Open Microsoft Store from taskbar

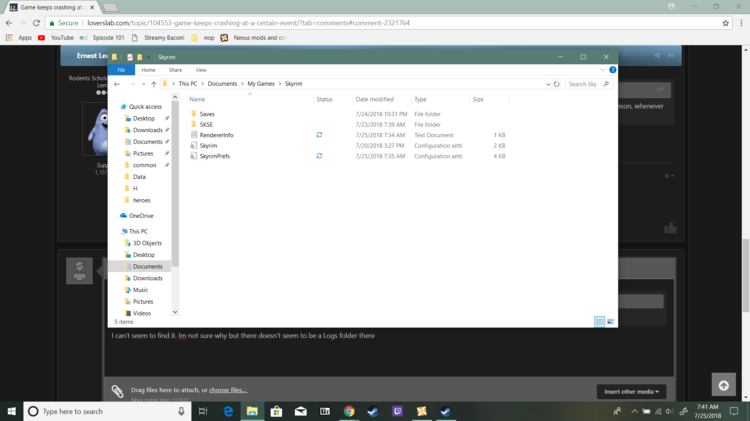coord(276,411)
